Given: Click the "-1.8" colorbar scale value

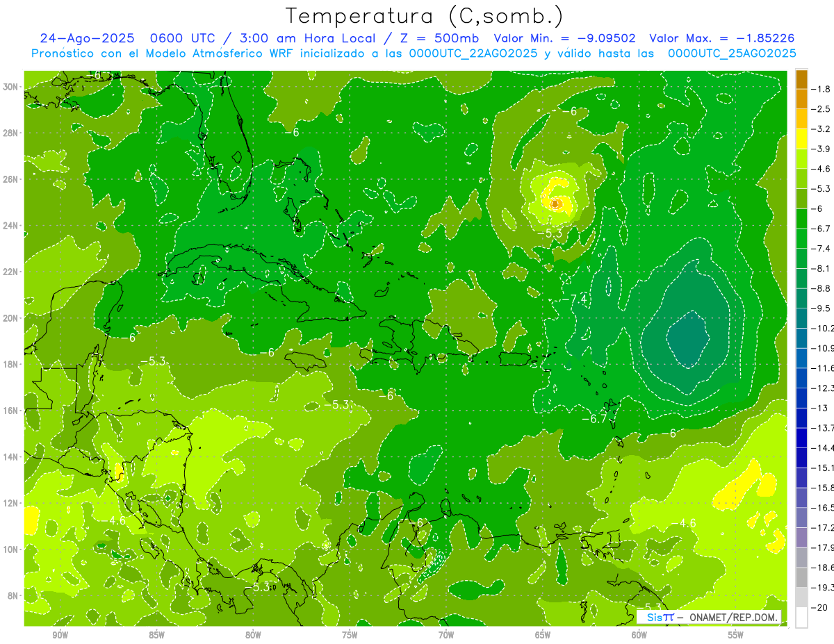Looking at the screenshot, I should [x=822, y=89].
